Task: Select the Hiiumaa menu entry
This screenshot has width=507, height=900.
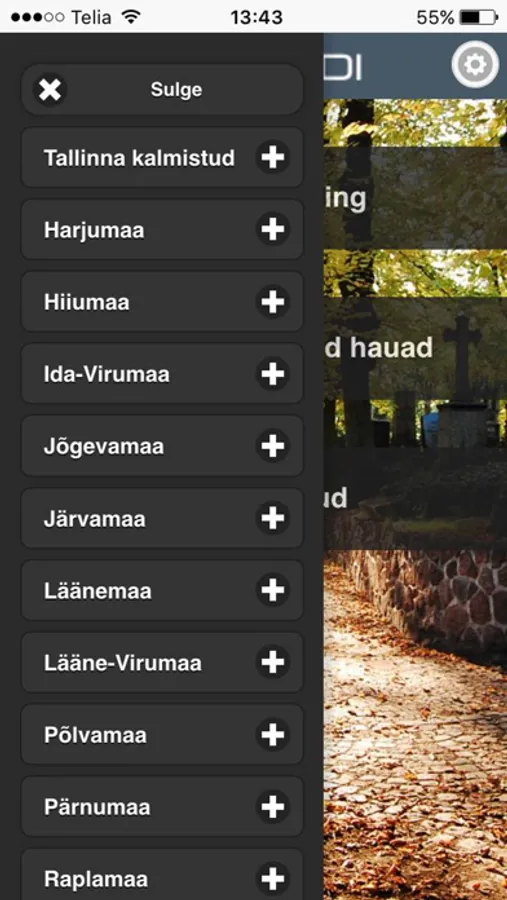Action: (162, 302)
